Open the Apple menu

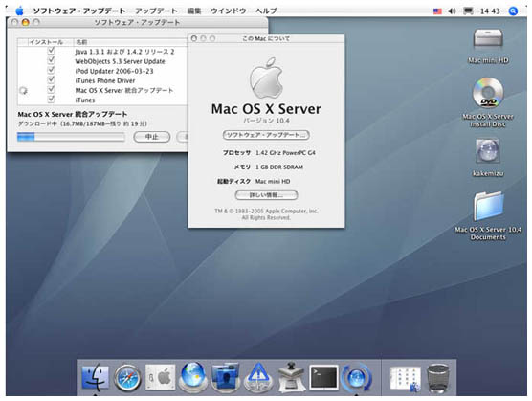tap(20, 11)
